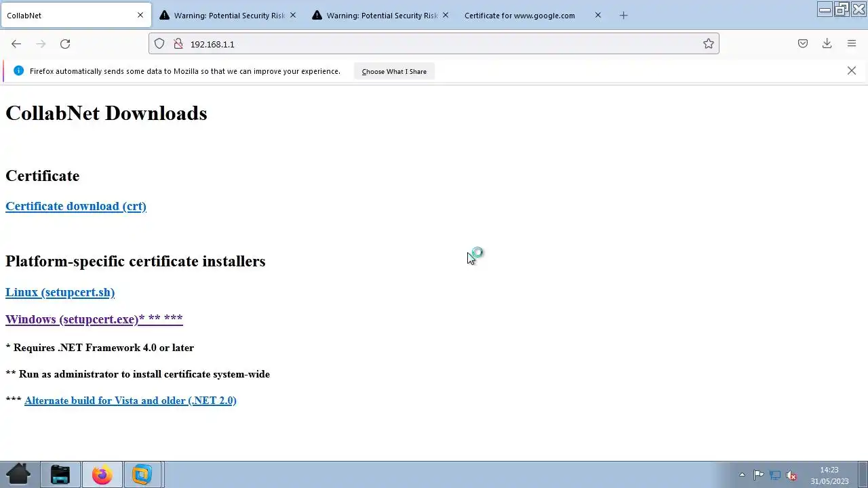Viewport: 868px width, 488px height.
Task: Click the insecure connection padlock icon
Action: pyautogui.click(x=178, y=44)
